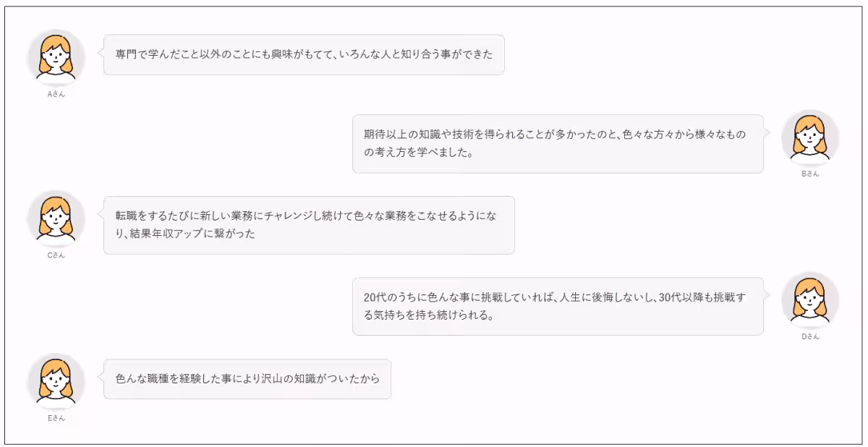Viewport: 868px width, 447px height.
Task: Click the pointer tail of Cさん's bubble
Action: [100, 215]
